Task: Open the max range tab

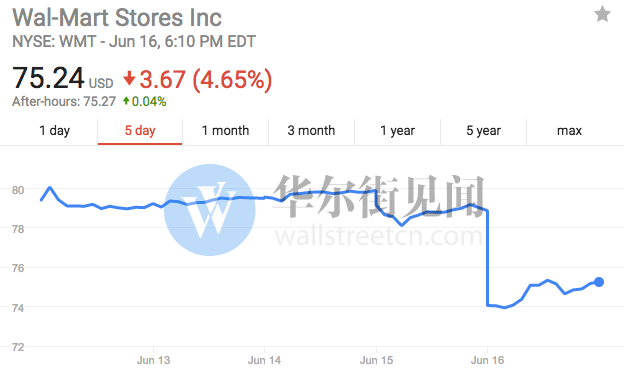Action: click(569, 131)
